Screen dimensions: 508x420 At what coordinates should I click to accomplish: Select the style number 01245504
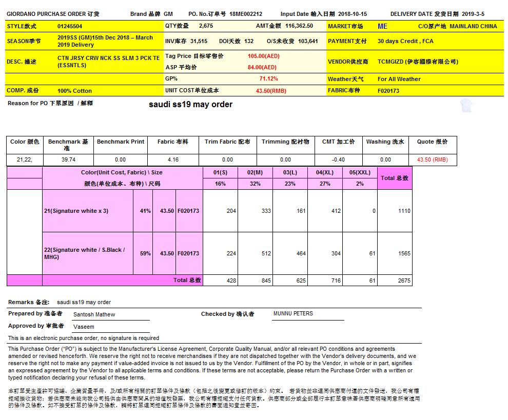click(x=70, y=26)
